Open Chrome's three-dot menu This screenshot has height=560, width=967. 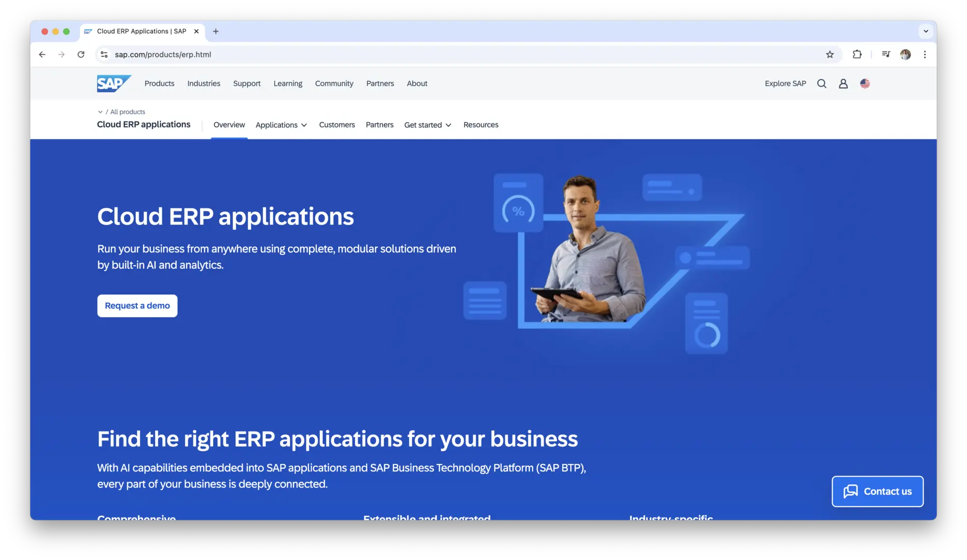click(x=924, y=54)
